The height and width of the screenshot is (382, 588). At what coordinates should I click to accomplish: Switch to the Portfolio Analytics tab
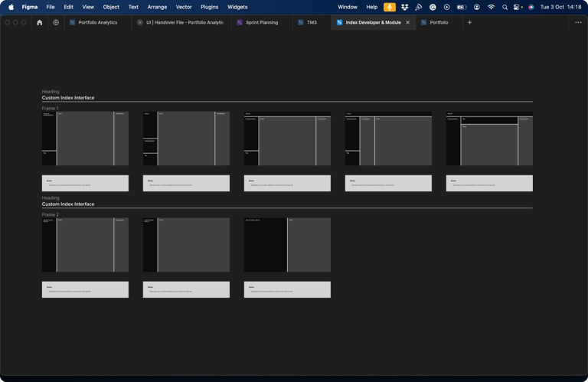coord(97,23)
